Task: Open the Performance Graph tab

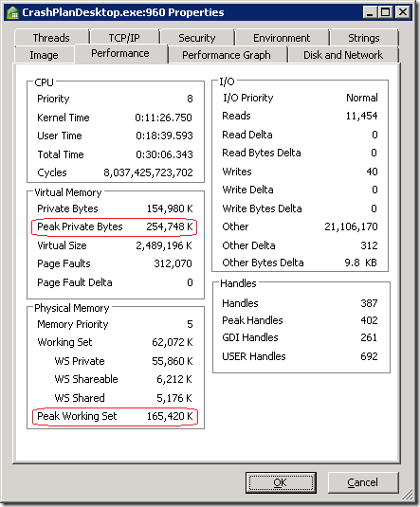Action: click(x=227, y=55)
